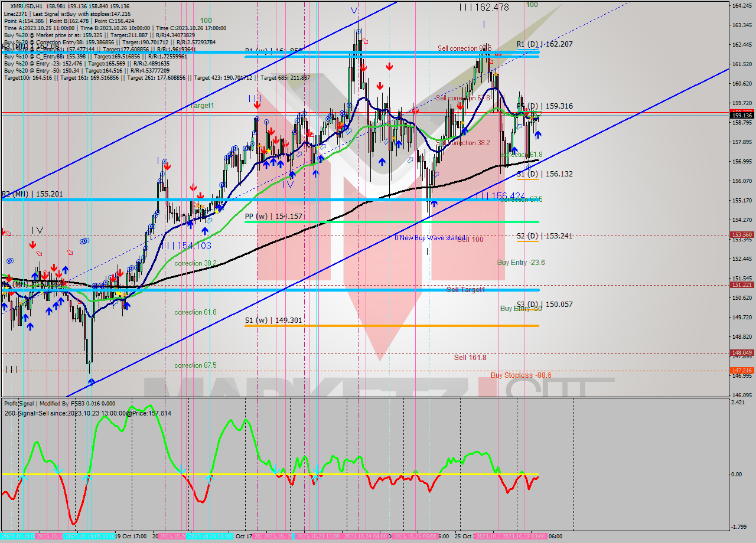Image resolution: width=756 pixels, height=543 pixels.
Task: Select the orange S2 (D) marker line at 153.241
Action: click(x=527, y=241)
